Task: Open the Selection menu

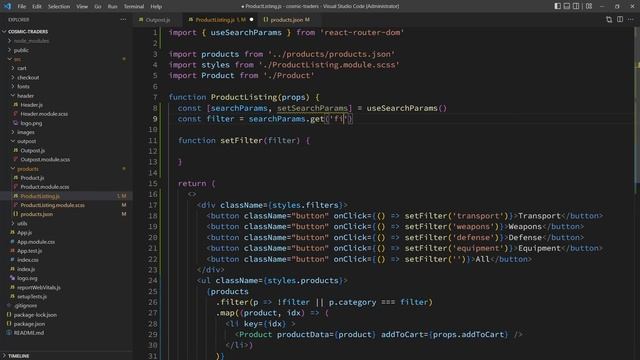Action: (59, 7)
